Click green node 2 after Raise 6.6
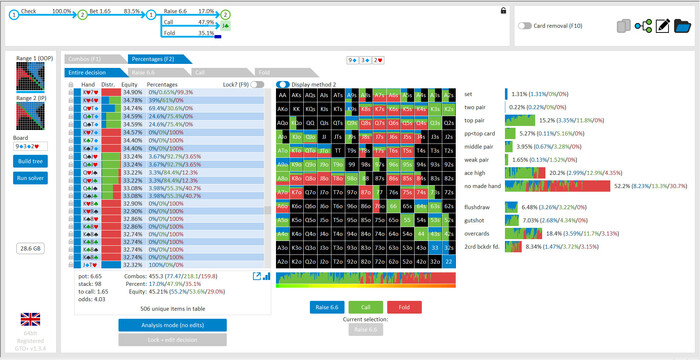700x360 pixels. pyautogui.click(x=226, y=15)
